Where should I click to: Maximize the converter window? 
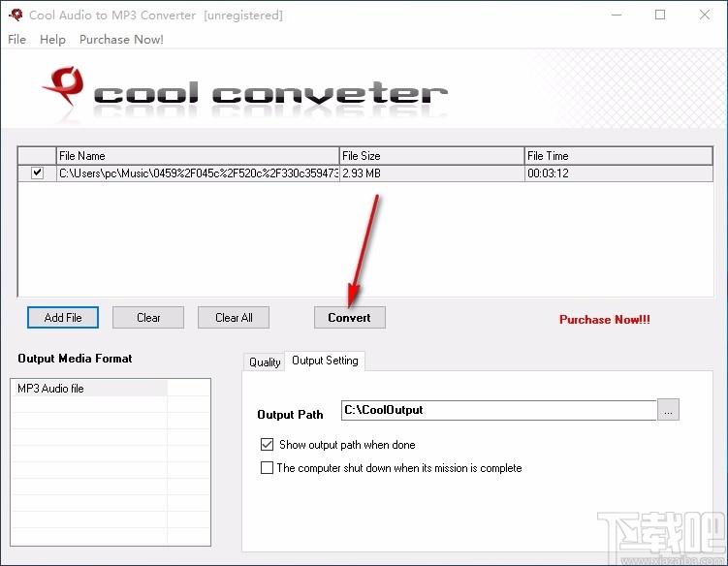[660, 15]
